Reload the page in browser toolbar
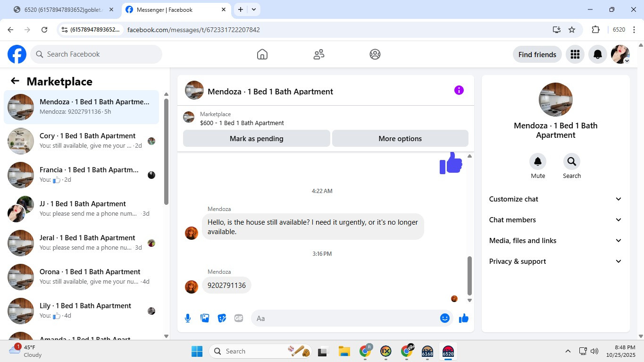Viewport: 644px width, 362px height. pos(44,30)
